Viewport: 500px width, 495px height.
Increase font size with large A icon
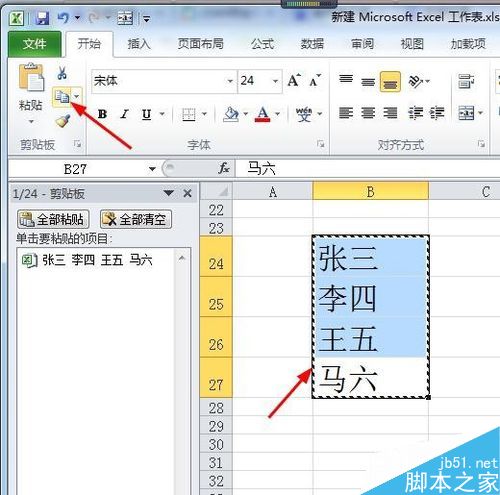pyautogui.click(x=294, y=81)
